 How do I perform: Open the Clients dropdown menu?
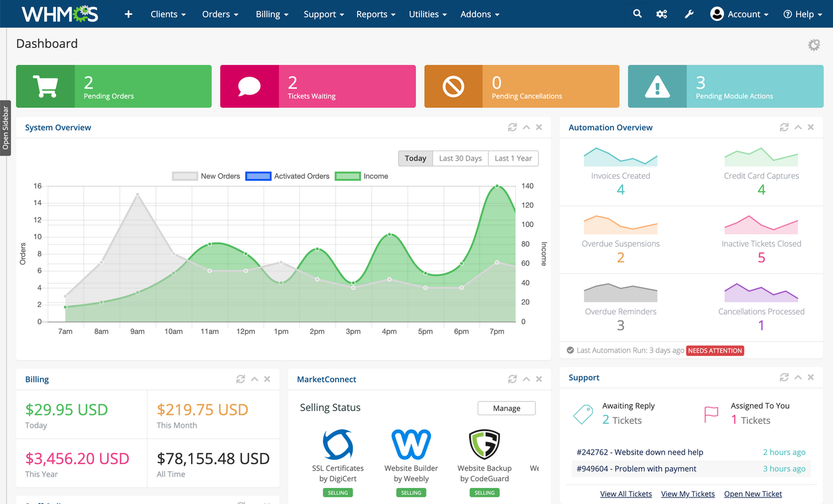coord(168,14)
